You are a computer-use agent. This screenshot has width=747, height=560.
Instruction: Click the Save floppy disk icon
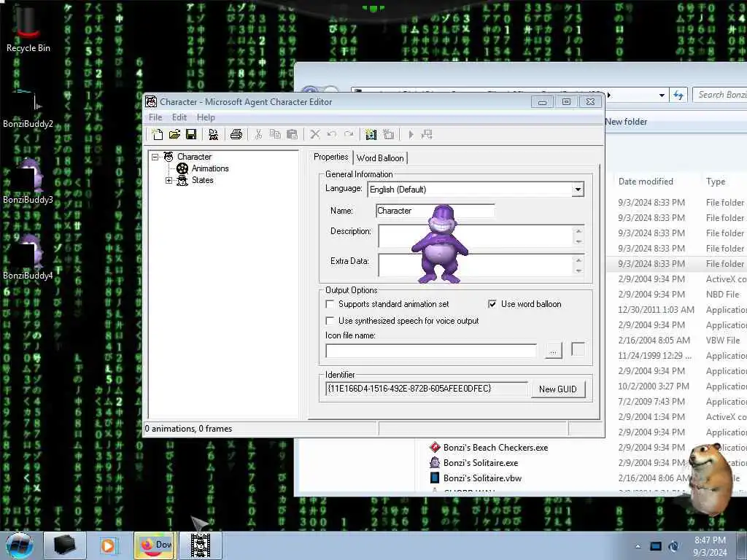tap(192, 135)
